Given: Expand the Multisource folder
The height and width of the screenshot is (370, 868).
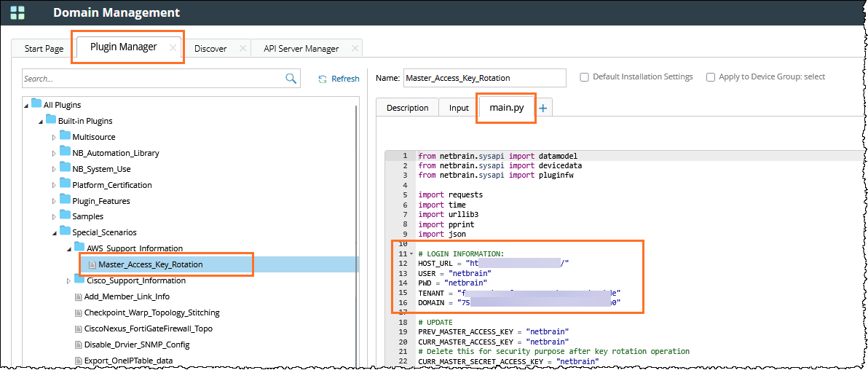Looking at the screenshot, I should (x=54, y=137).
